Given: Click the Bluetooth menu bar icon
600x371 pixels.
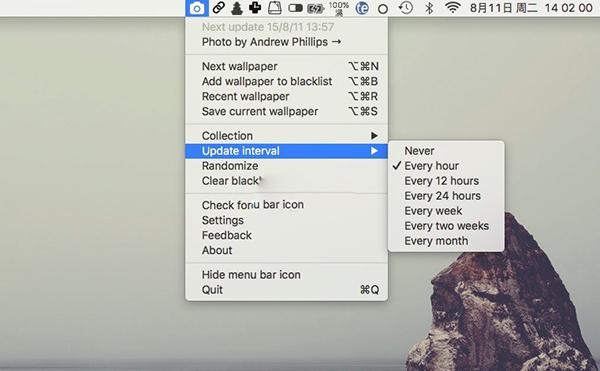Looking at the screenshot, I should (x=429, y=8).
